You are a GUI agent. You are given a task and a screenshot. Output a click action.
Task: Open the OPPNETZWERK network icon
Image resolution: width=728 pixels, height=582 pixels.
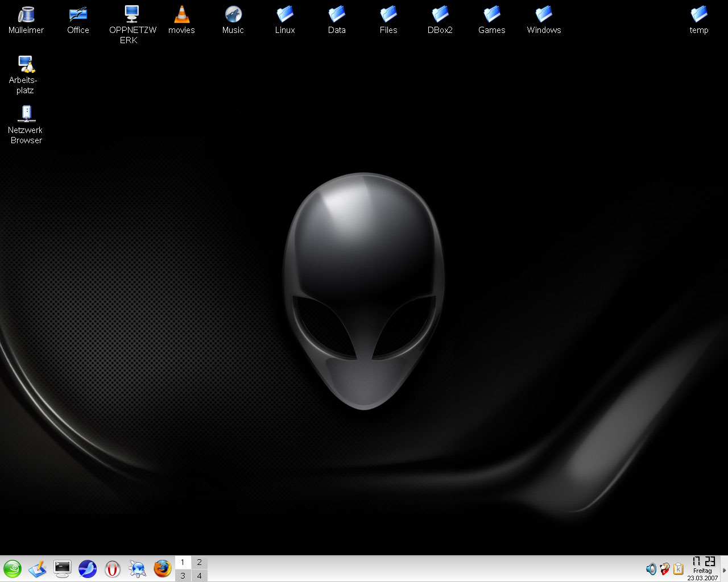[x=132, y=15]
